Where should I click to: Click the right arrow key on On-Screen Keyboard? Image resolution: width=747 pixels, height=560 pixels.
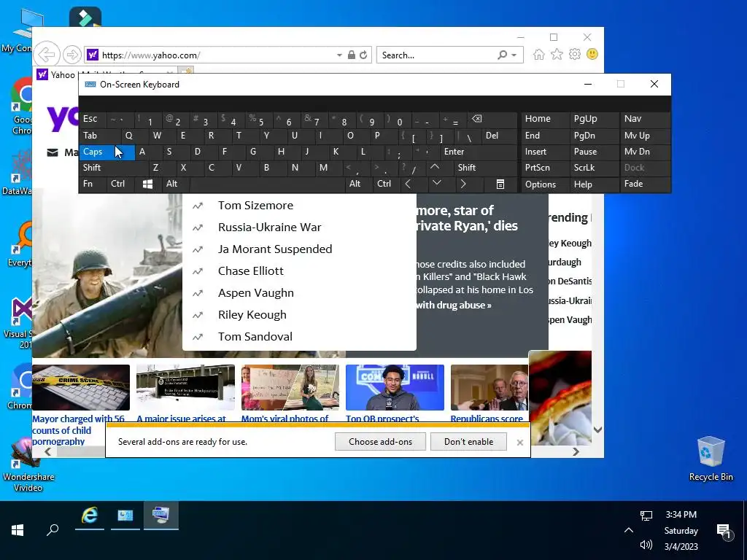click(x=463, y=184)
